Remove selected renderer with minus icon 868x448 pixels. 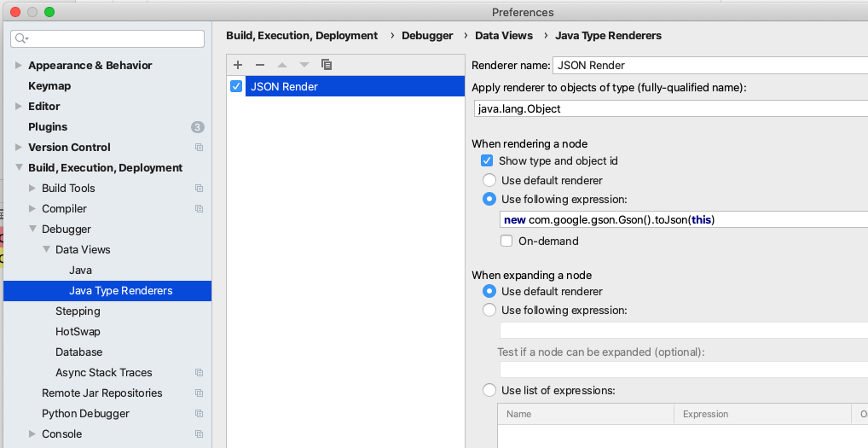click(x=259, y=65)
